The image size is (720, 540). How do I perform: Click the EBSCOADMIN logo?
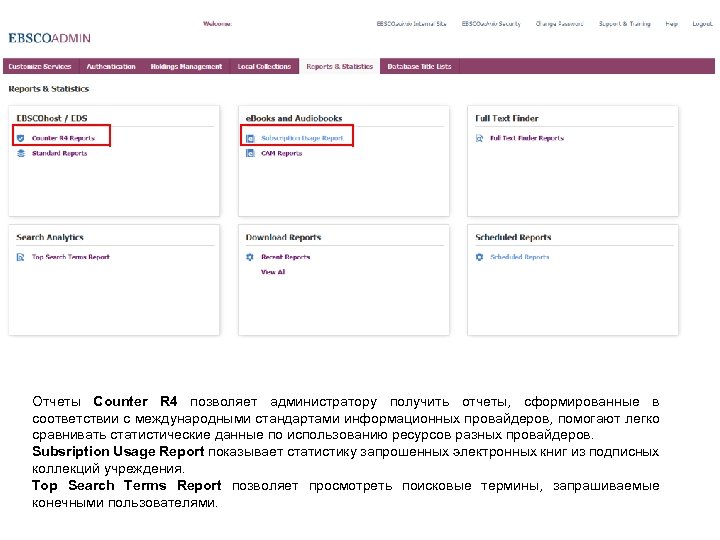(x=50, y=38)
